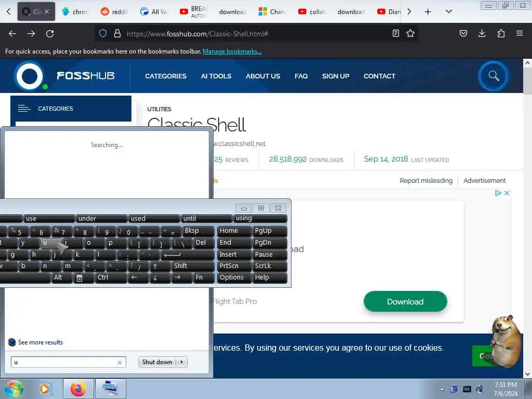The height and width of the screenshot is (399, 532).
Task: Expand the sidebar CATEGORIES panel
Action: click(x=71, y=109)
